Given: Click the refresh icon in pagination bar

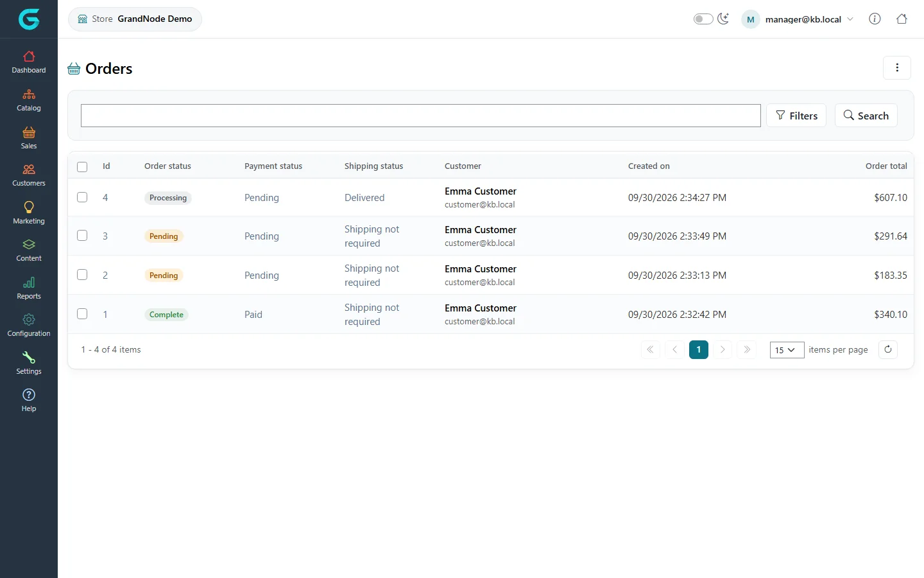Looking at the screenshot, I should click(888, 349).
